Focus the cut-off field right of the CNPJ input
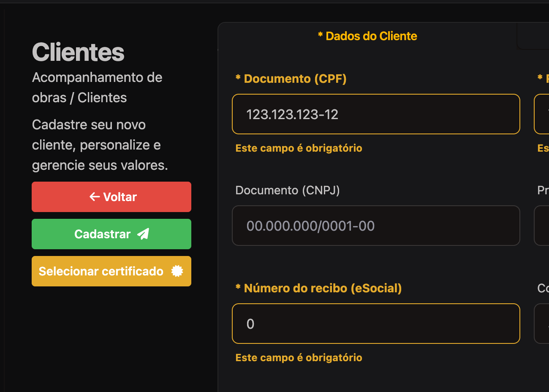This screenshot has width=549, height=392. pos(542,226)
